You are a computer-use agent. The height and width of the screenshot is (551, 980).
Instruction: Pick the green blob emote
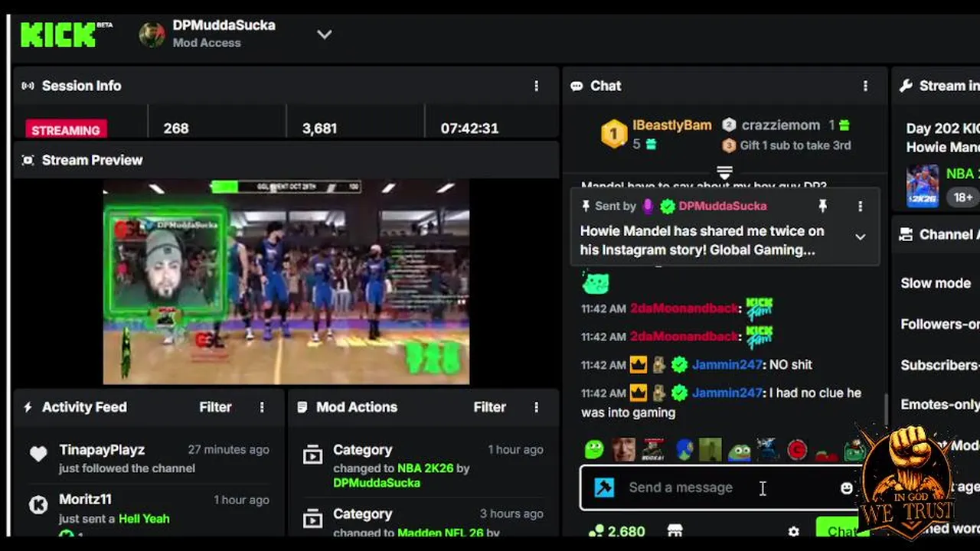(x=594, y=449)
